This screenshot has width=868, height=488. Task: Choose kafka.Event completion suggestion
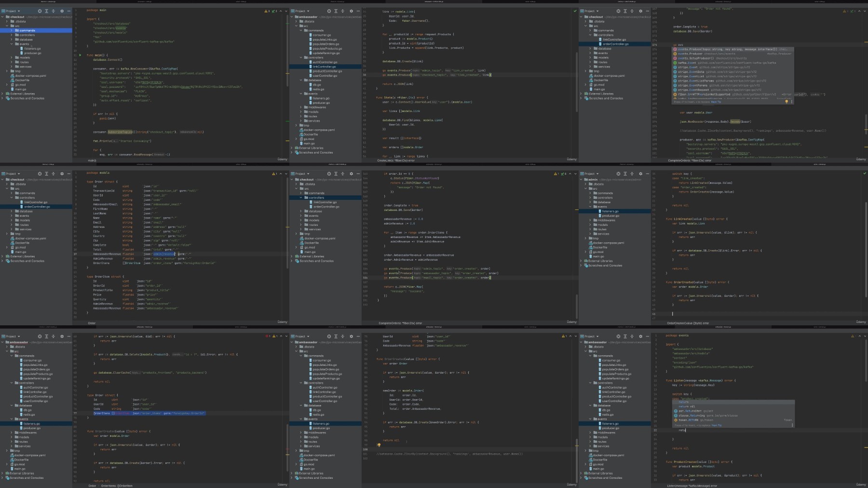[x=732, y=63]
